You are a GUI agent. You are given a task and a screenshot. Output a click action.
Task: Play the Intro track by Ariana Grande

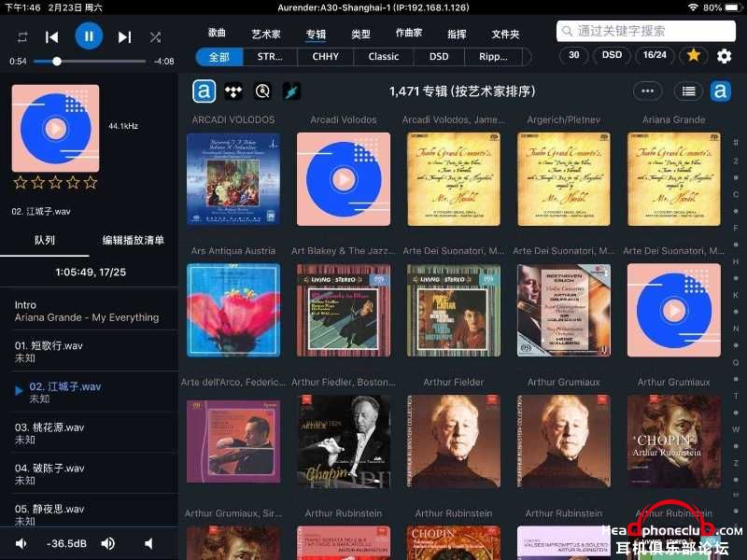tap(90, 311)
